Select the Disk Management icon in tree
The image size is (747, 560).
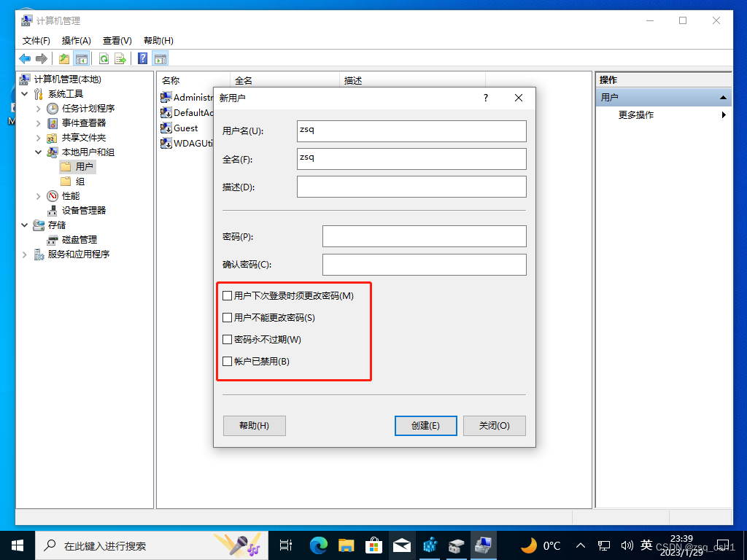pos(53,240)
